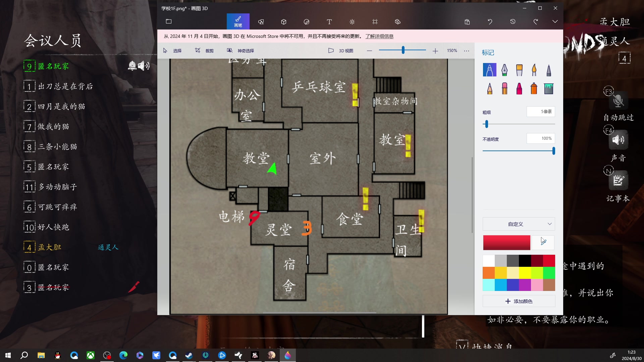Image resolution: width=644 pixels, height=362 pixels.
Task: Toggle game microphone icon (F3)
Action: point(618,101)
